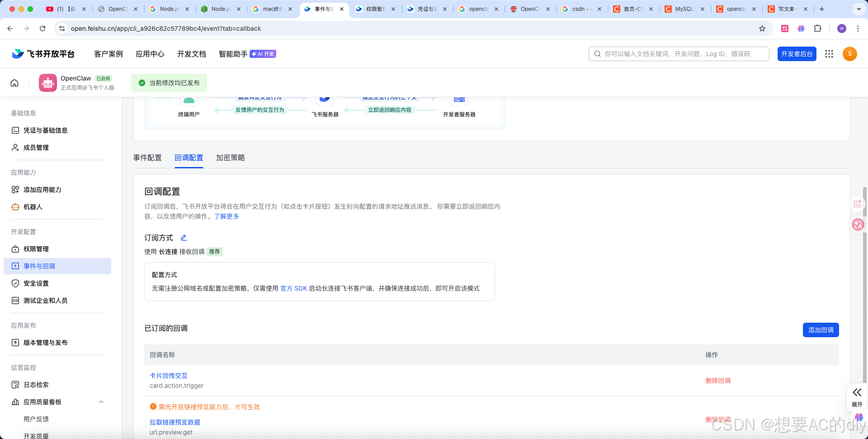The height and width of the screenshot is (439, 868).
Task: Click the 已启用 status tag
Action: (x=103, y=78)
